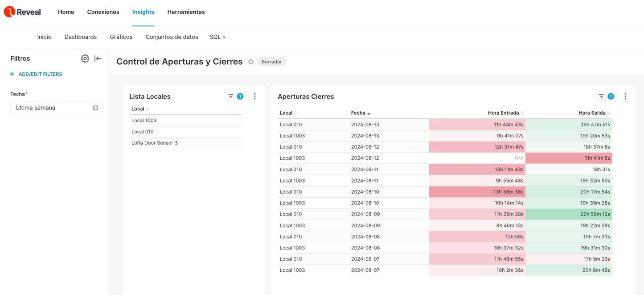This screenshot has width=644, height=295.
Task: Toggle Fecha column descending sort arrow
Action: [x=369, y=113]
